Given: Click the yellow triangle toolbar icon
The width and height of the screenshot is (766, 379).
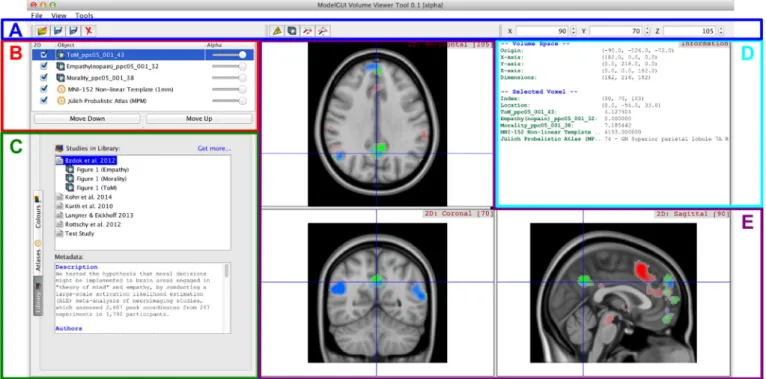Looking at the screenshot, I should [x=277, y=31].
